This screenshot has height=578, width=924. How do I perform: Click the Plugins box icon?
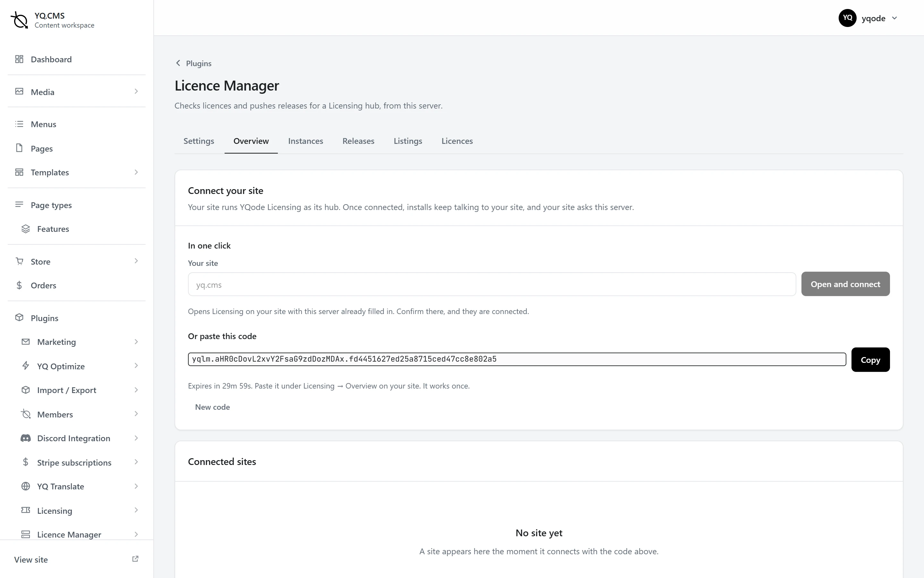(19, 318)
